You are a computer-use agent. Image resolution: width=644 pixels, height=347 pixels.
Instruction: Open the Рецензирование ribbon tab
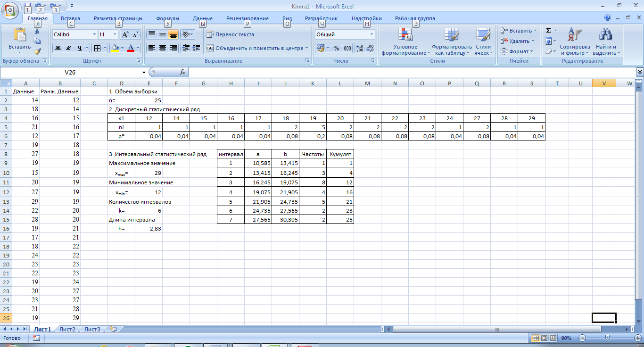(248, 18)
